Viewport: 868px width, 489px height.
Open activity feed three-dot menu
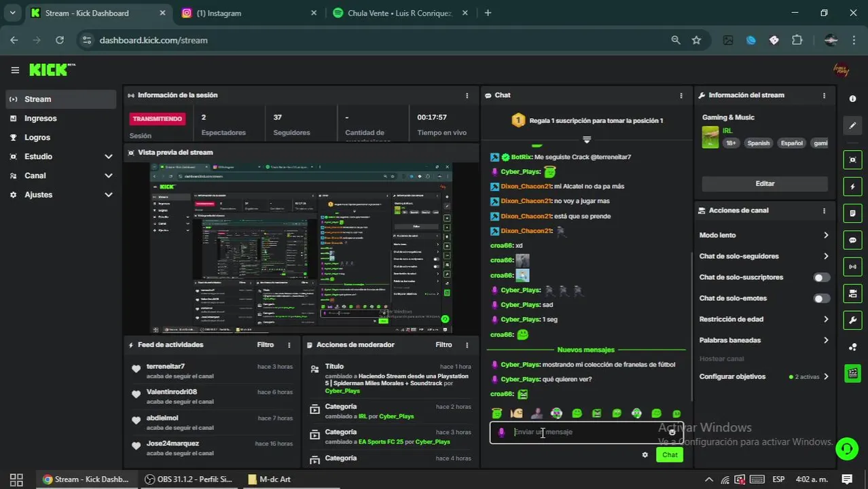click(289, 345)
